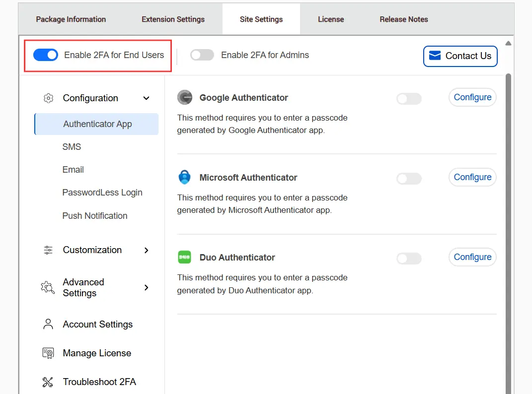Viewport: 532px width, 394px height.
Task: Open the Email configuration item
Action: pyautogui.click(x=73, y=170)
